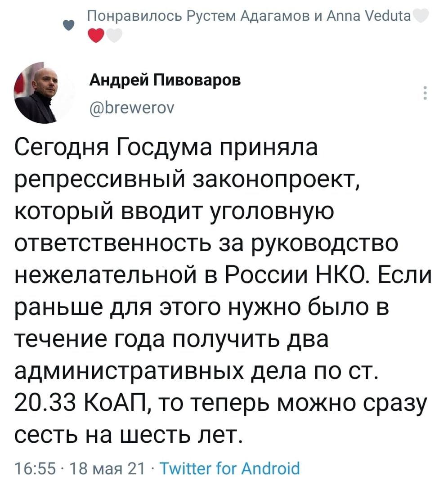Screen dimensions: 448x486
Task: Click the small gray heart liked-by icon
Action: [x=67, y=25]
